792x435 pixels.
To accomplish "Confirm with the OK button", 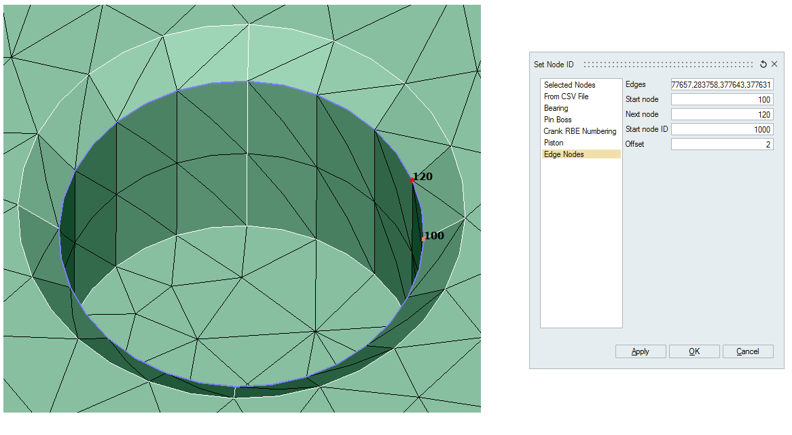I will (x=694, y=352).
